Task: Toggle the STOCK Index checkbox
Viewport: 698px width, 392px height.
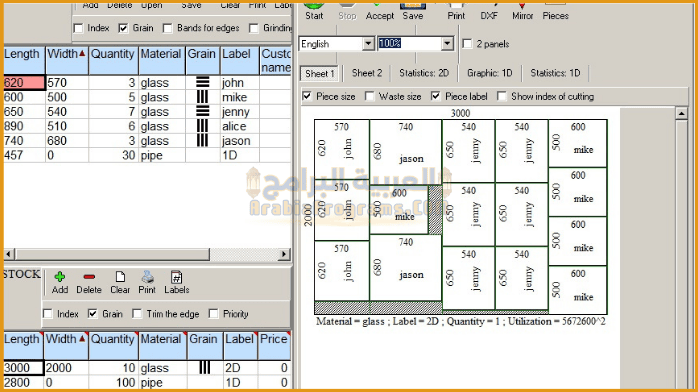Action: [x=48, y=314]
